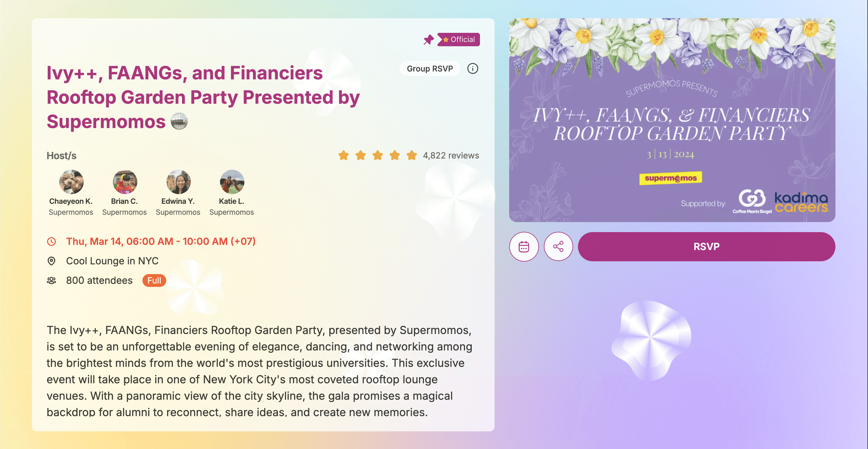Click the pink pin icon
868x449 pixels.
point(428,40)
